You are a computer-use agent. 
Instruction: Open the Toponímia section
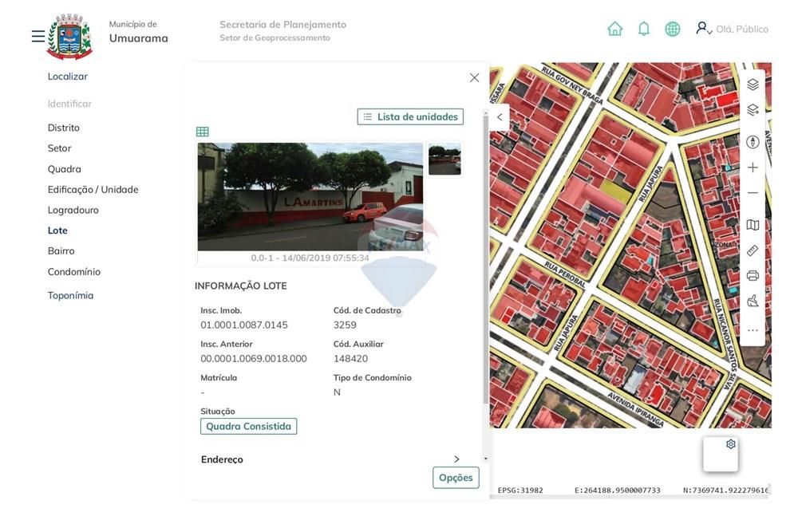point(70,294)
